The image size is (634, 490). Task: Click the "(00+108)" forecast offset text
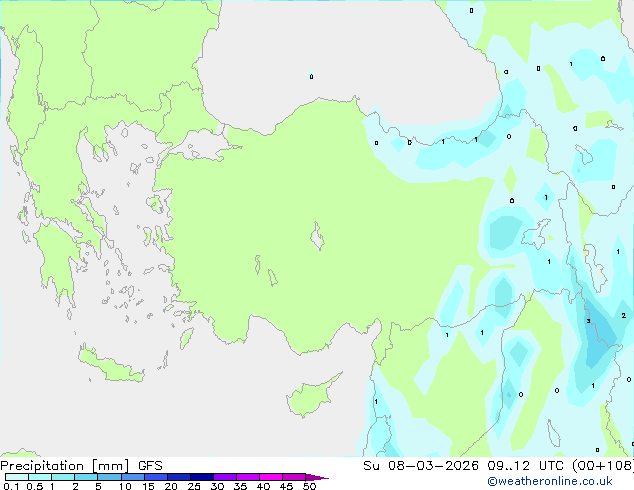tap(603, 466)
